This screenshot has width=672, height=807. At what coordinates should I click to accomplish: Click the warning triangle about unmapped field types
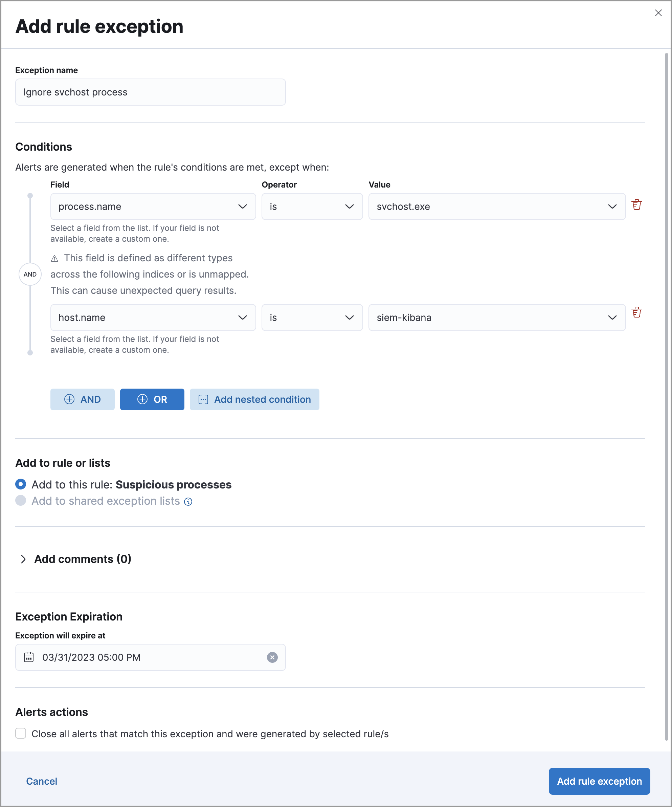tap(54, 258)
